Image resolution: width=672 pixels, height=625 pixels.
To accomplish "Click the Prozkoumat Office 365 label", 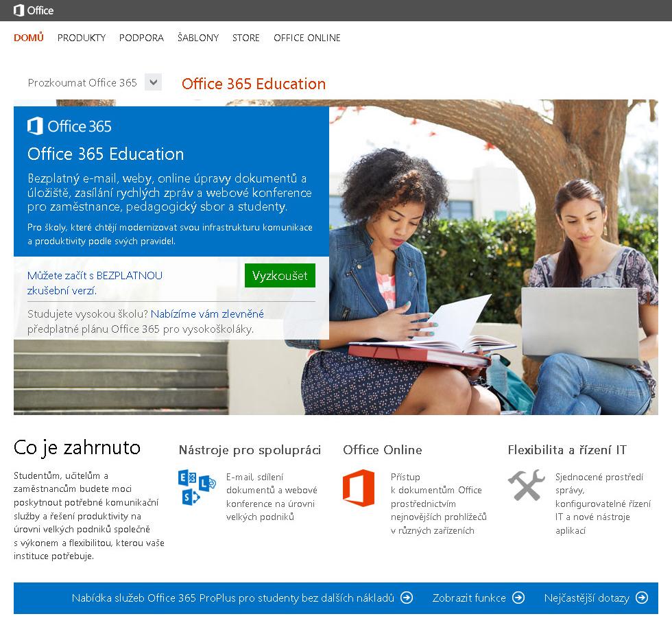I will [82, 82].
